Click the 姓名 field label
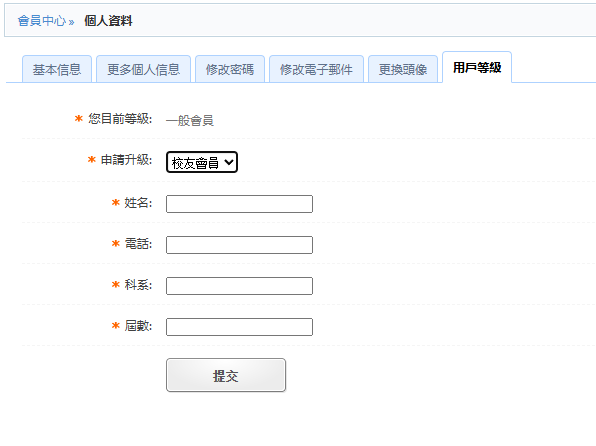 pyautogui.click(x=138, y=203)
